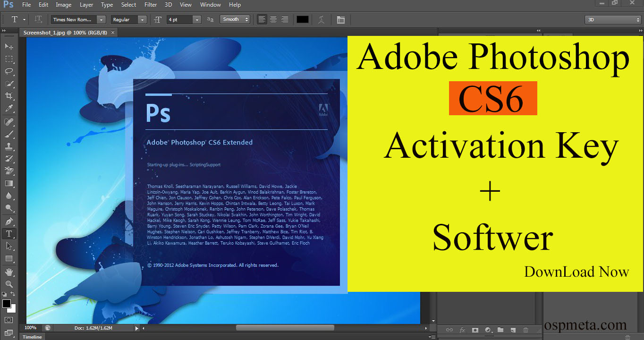Viewport: 644px width, 340px height.
Task: Open the File menu
Action: coord(26,5)
